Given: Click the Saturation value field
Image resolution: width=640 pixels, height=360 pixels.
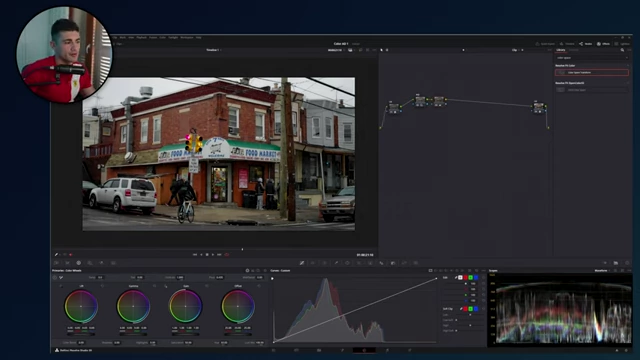Looking at the screenshot, I should 188,342.
